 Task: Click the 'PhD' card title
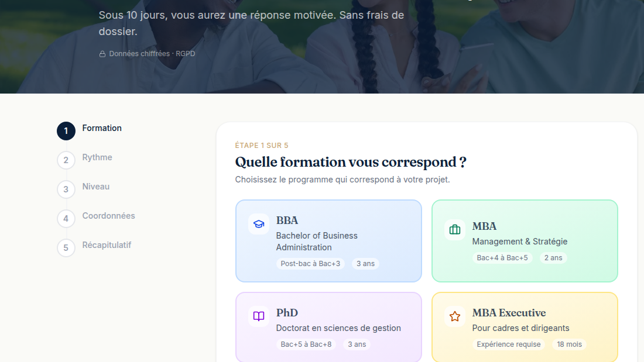[x=287, y=313]
